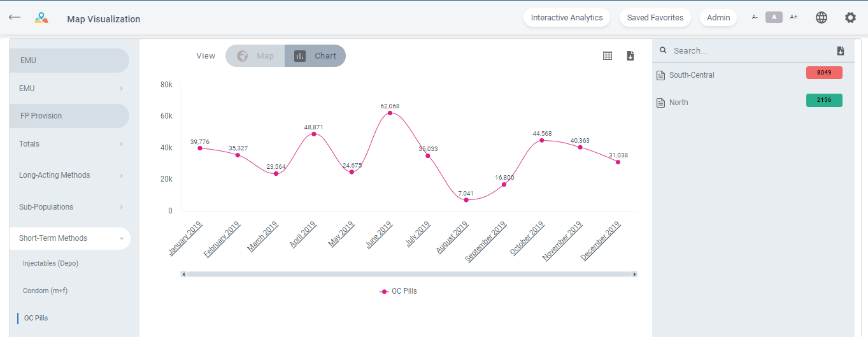Open Interactive Analytics
The height and width of the screenshot is (337, 868).
point(567,18)
